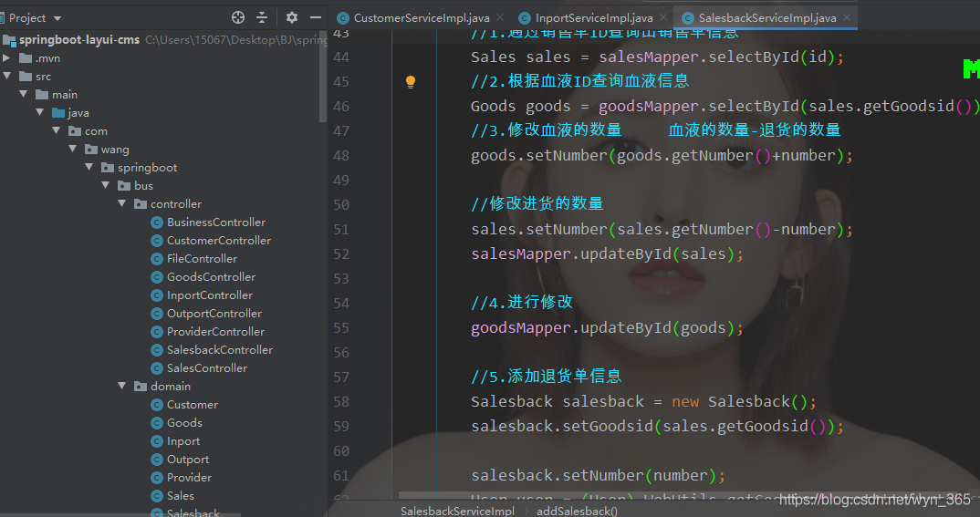Collapse the domain package folder
Screen dimensions: 980x517
coord(122,387)
